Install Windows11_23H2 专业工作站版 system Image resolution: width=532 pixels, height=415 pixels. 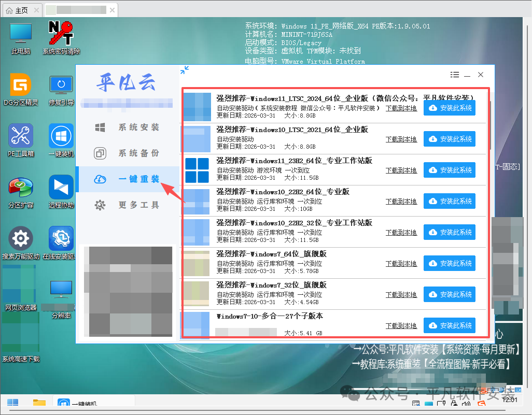coord(450,170)
